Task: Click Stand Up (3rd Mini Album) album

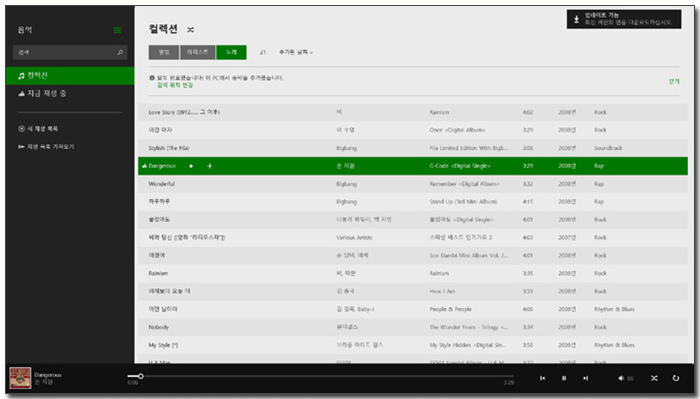Action: [x=463, y=202]
